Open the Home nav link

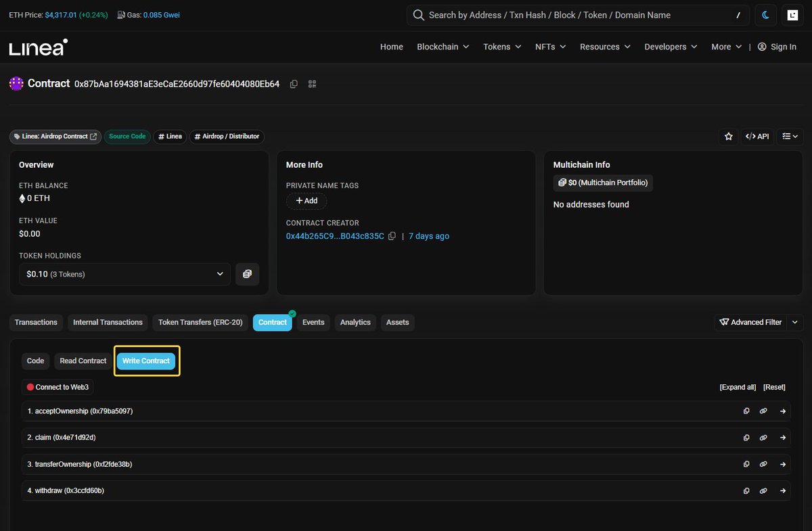(392, 47)
